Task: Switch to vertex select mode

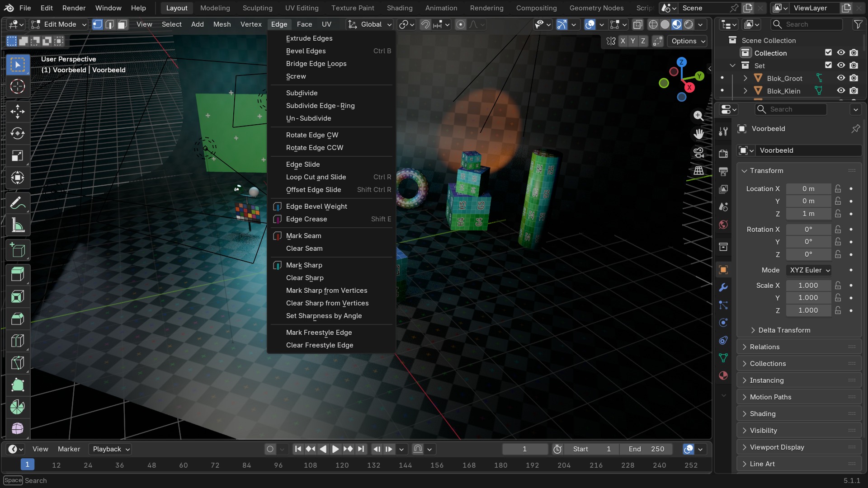Action: pyautogui.click(x=98, y=24)
